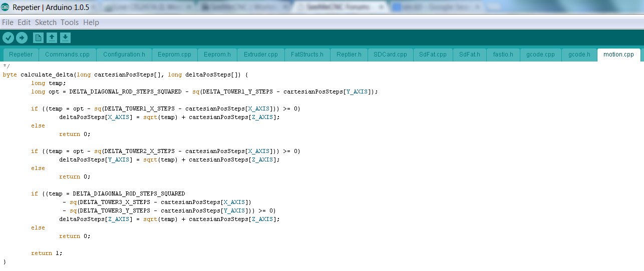Image resolution: width=644 pixels, height=271 pixels.
Task: Go to the SDCard.cpp tab
Action: click(x=390, y=54)
